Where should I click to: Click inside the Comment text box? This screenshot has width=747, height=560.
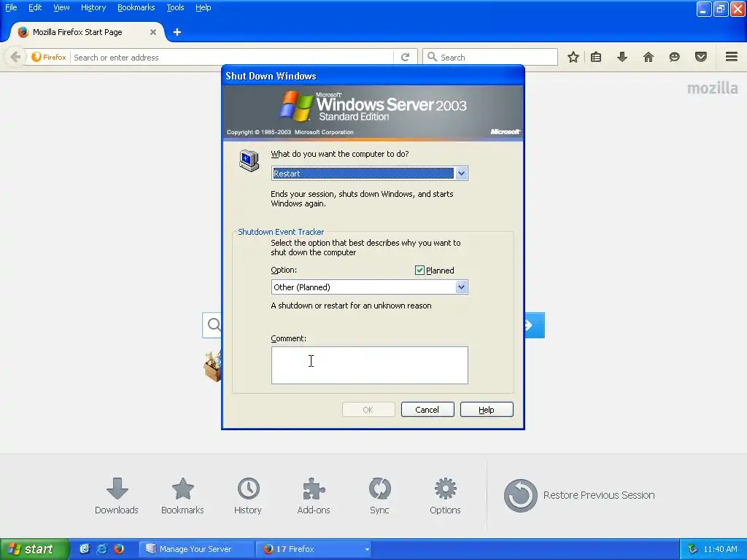tap(370, 365)
